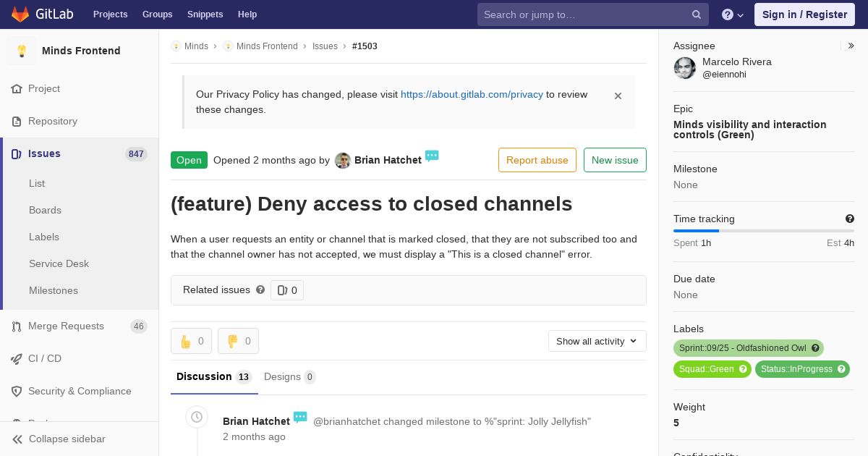Collapse the right issue sidebar chevron

pyautogui.click(x=851, y=46)
